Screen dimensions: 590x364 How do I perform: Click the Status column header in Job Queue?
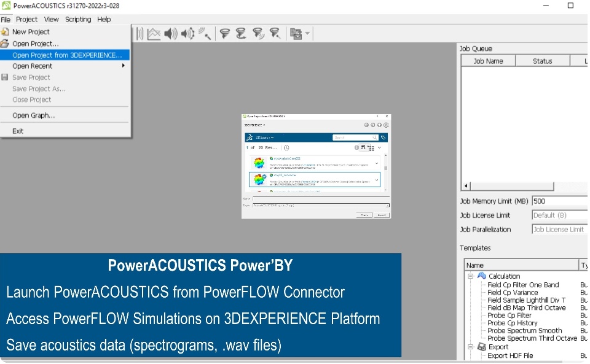point(542,61)
